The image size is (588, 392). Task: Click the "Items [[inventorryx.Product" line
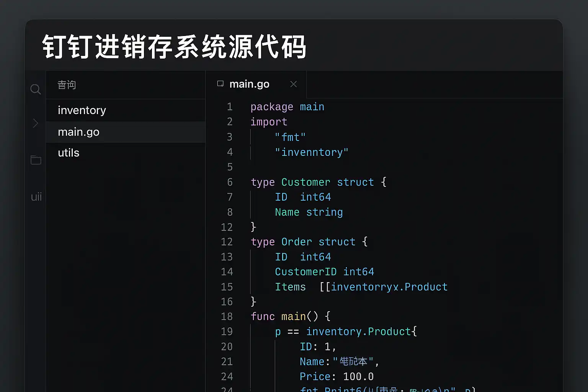coord(361,287)
